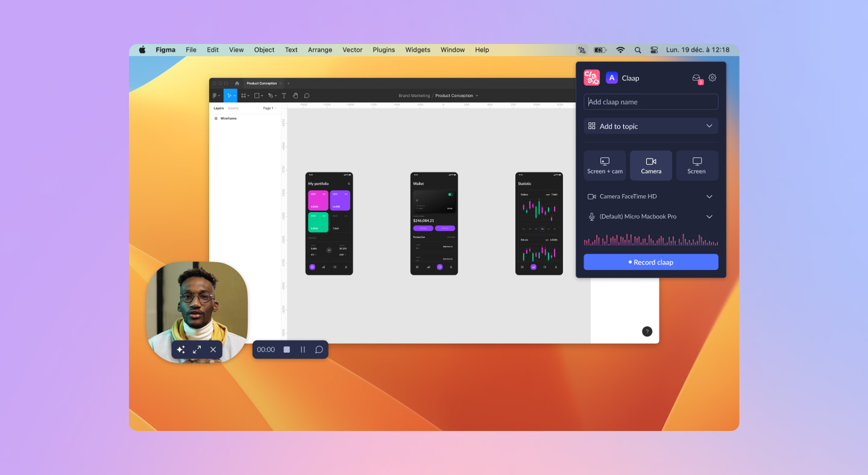Go to Figma home tab icon
This screenshot has height=475, width=868.
(x=237, y=83)
